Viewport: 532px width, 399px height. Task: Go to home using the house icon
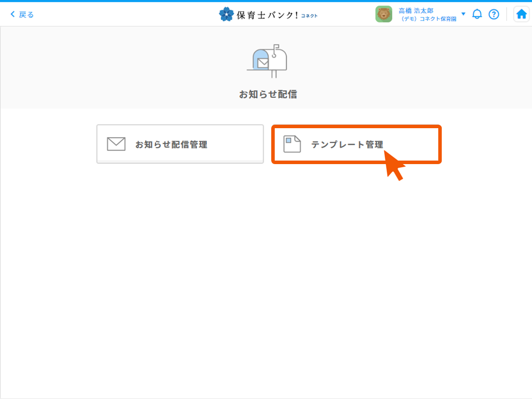[522, 14]
